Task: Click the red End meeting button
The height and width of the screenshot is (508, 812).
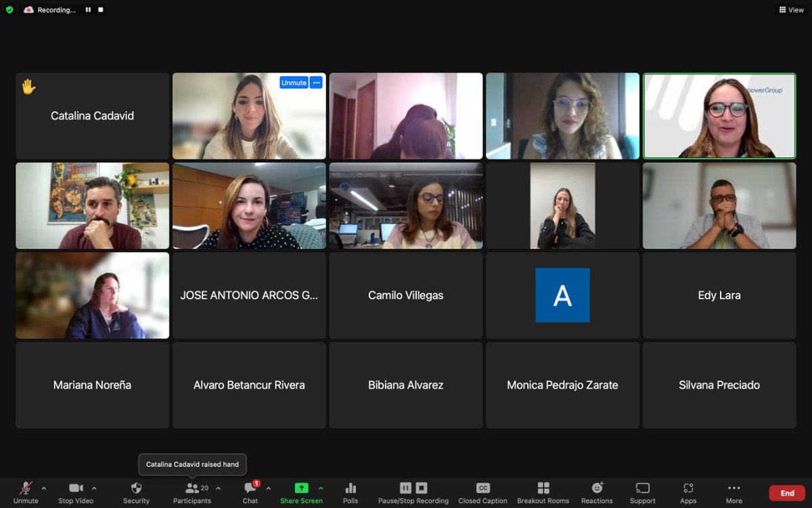Action: pyautogui.click(x=787, y=493)
